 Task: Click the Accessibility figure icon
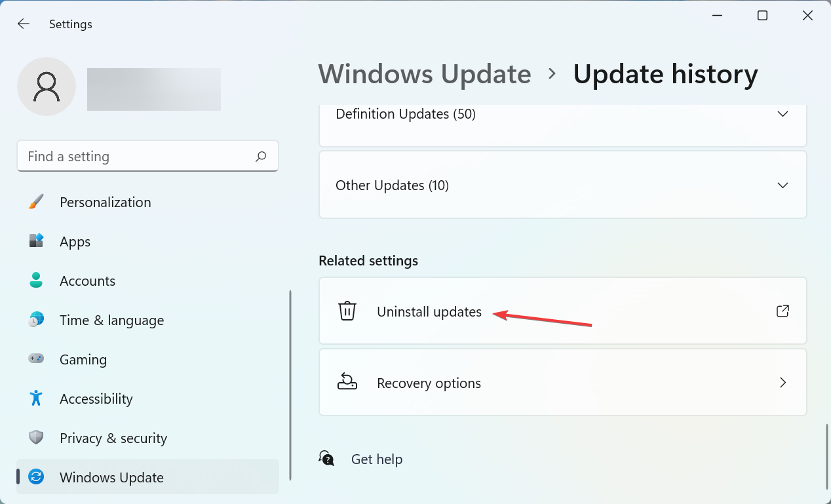[37, 398]
